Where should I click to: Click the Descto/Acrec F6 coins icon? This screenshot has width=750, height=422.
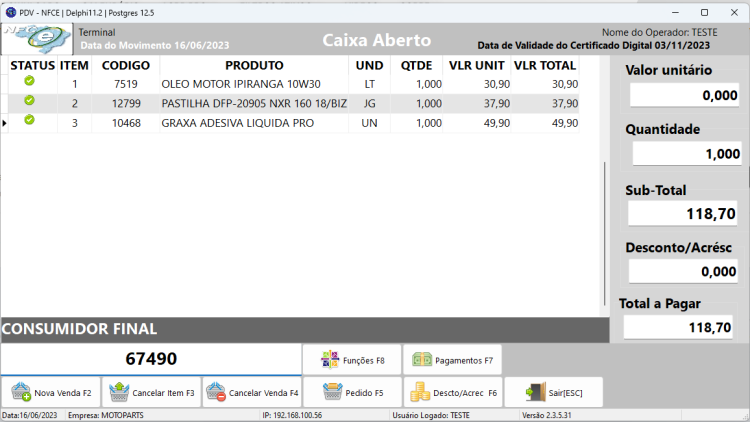tap(420, 392)
